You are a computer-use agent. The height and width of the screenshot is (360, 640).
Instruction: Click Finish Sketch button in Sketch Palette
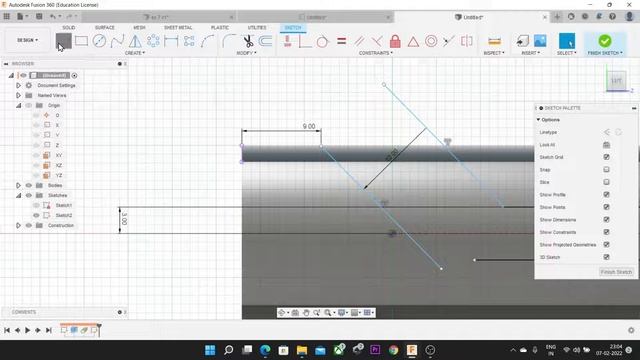[616, 272]
